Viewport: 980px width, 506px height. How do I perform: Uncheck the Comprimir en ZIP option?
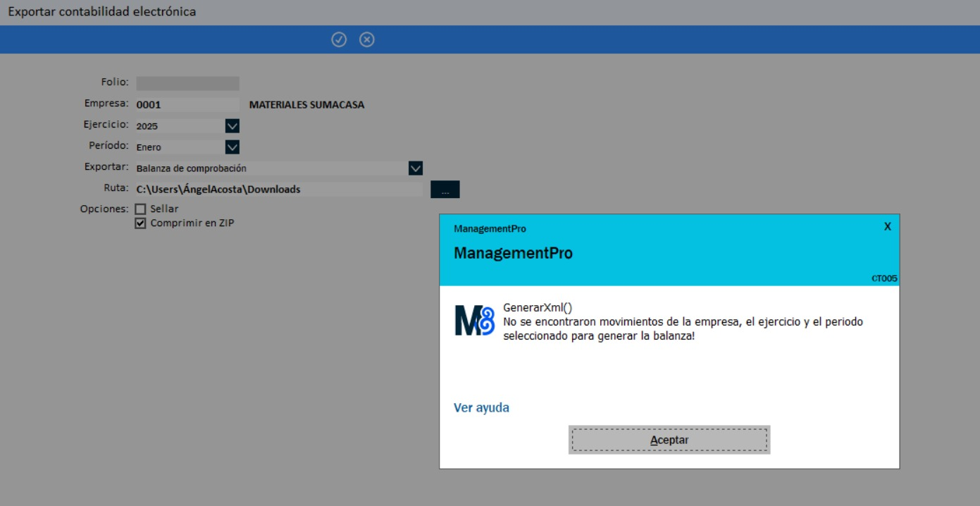(140, 223)
